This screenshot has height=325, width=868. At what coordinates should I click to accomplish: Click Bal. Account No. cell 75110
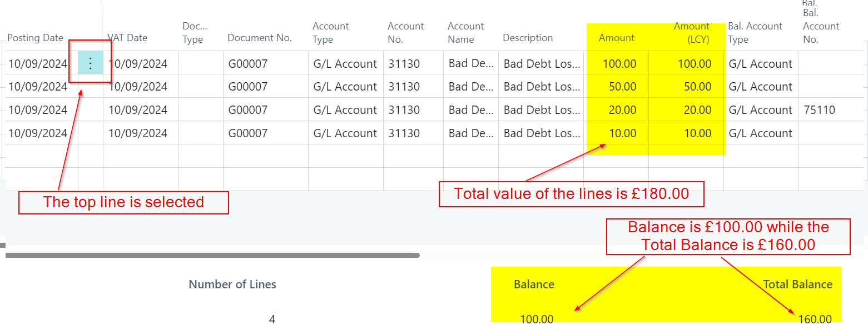[819, 110]
